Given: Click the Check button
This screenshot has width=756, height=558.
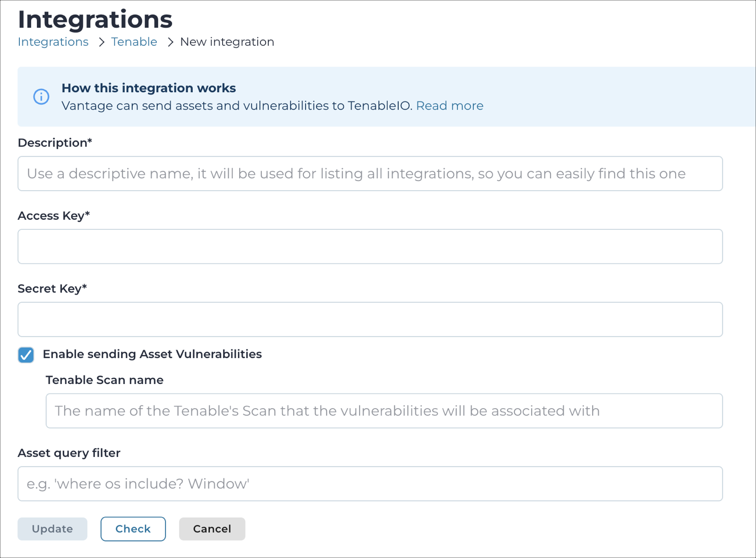Looking at the screenshot, I should point(133,529).
